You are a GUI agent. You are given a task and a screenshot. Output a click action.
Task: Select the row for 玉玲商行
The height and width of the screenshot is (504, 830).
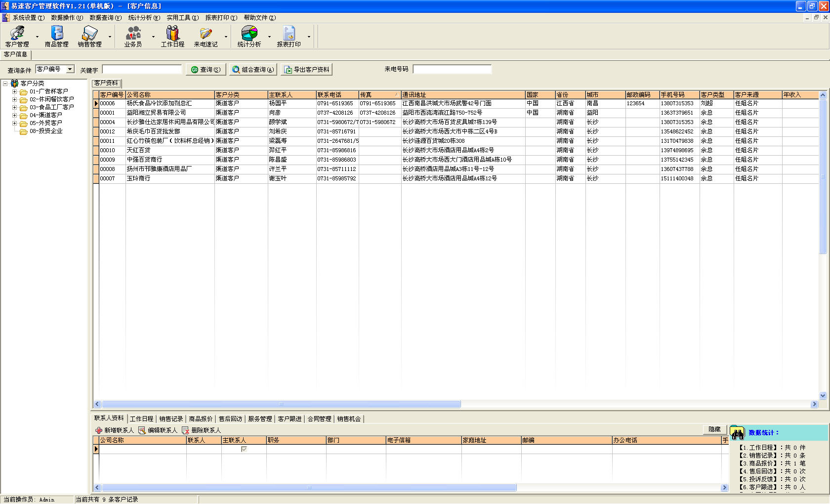456,179
